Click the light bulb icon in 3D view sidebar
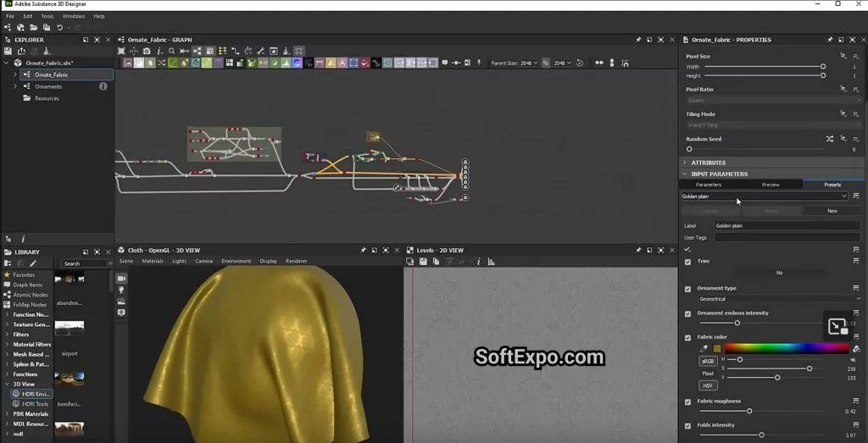Screen dimensions: 868x443 [122, 290]
